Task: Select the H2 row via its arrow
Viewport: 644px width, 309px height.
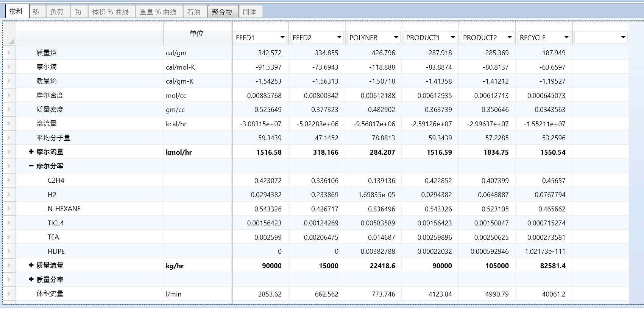Action: [9, 194]
